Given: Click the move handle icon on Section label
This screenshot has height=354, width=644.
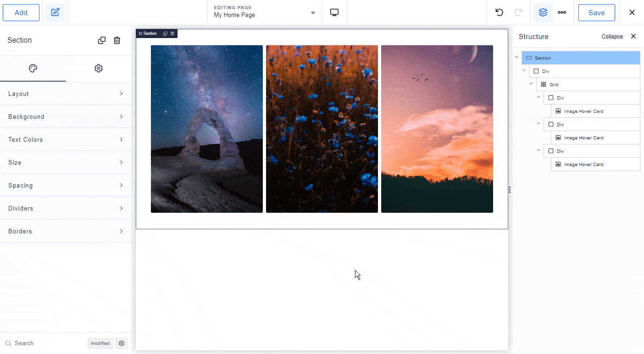Looking at the screenshot, I should (140, 33).
